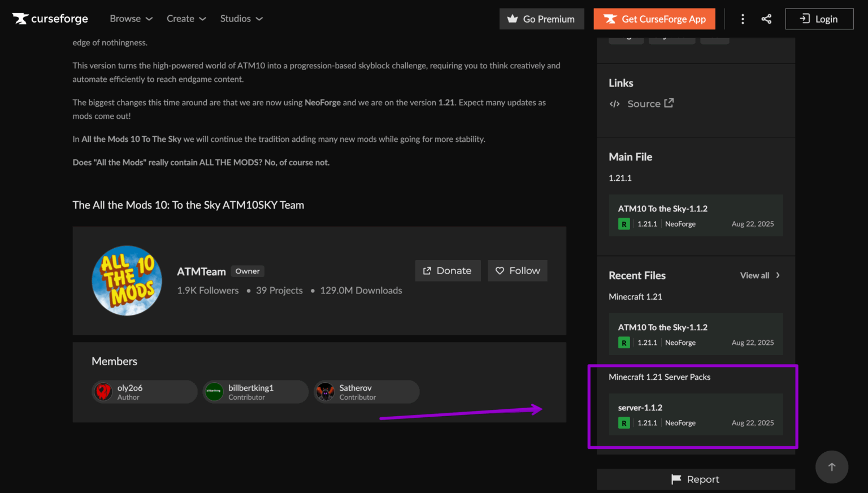
Task: Select the Members heading
Action: coord(114,361)
